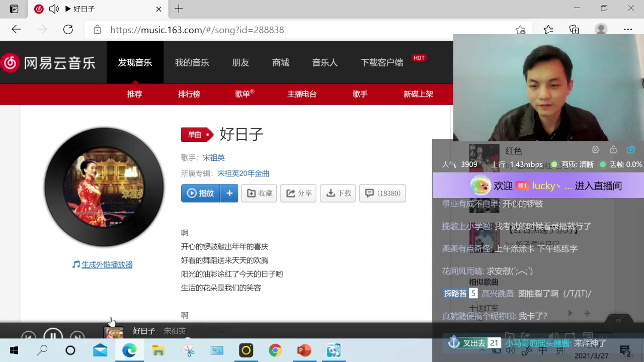Open the 下载客户端 download page
Image resolution: width=644 pixels, height=362 pixels.
tap(382, 62)
